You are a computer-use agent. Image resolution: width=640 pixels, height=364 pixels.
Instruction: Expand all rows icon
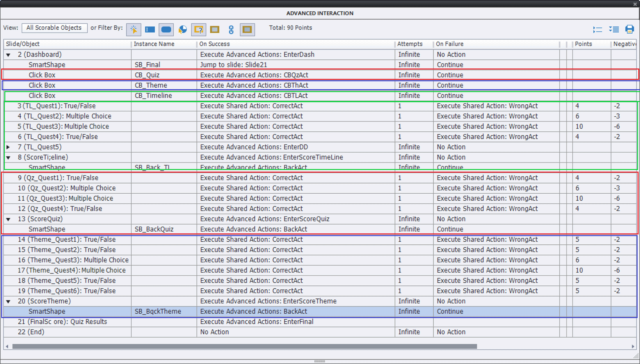(x=614, y=29)
